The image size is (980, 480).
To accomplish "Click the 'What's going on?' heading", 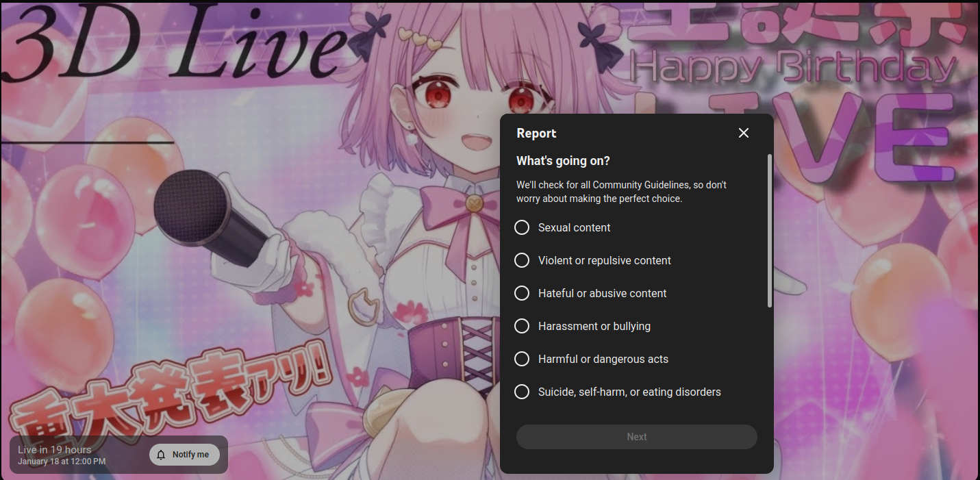I will (563, 161).
